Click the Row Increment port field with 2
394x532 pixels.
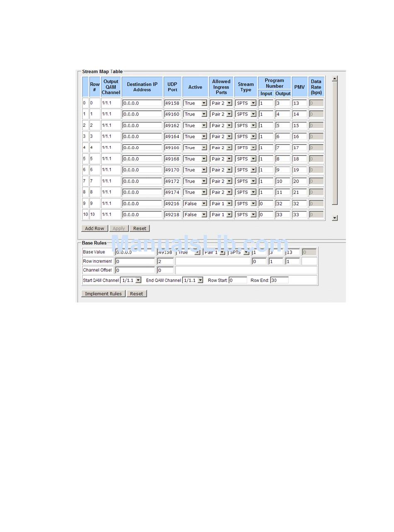click(x=165, y=261)
